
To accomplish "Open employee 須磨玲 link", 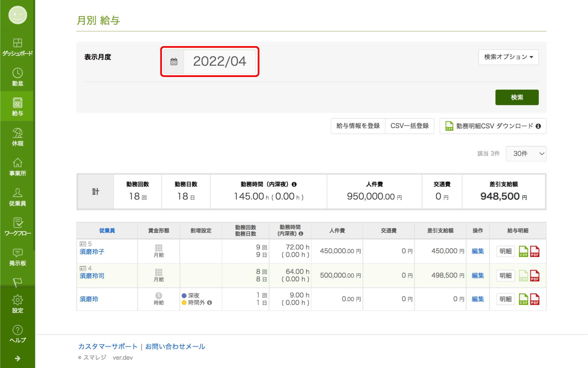I will (89, 299).
